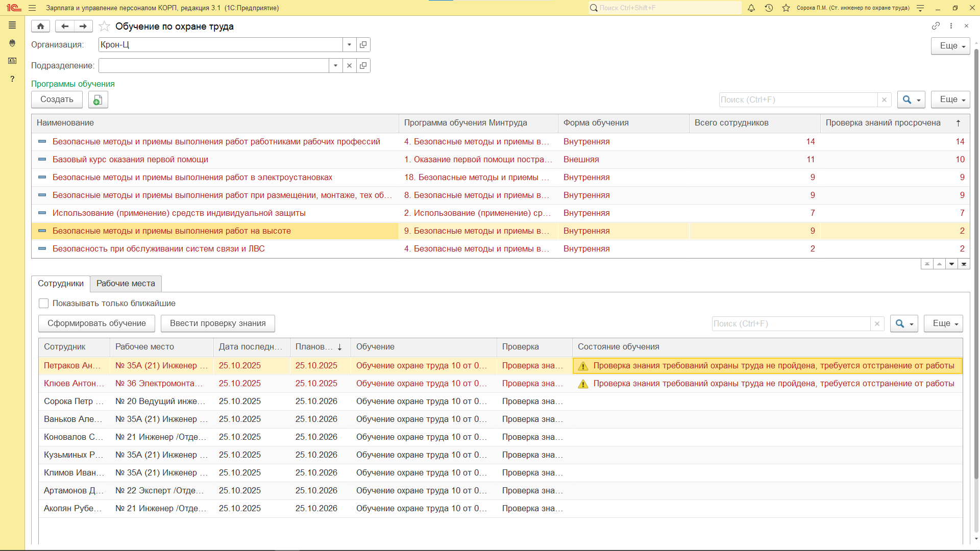Viewport: 980px width, 551px height.
Task: Enable 'Показывать только ближайшие' checkbox
Action: pos(44,303)
